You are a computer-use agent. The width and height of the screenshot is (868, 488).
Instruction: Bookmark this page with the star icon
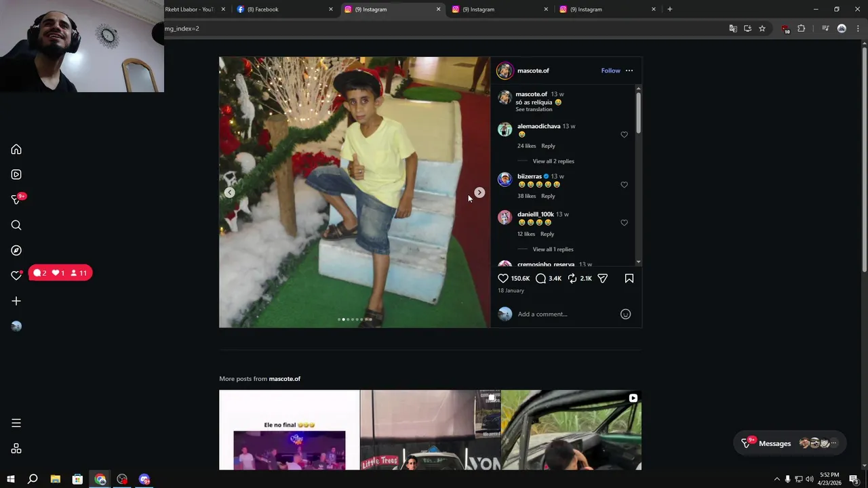[762, 28]
